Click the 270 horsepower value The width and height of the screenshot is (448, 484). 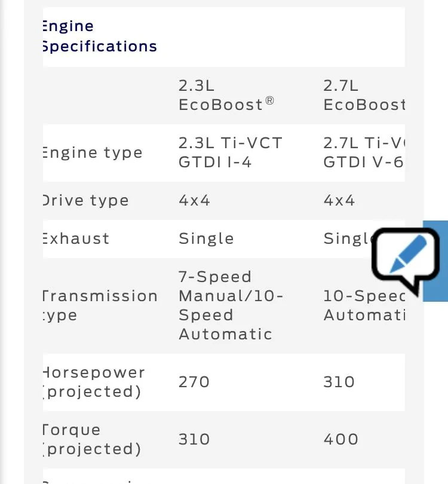(194, 382)
